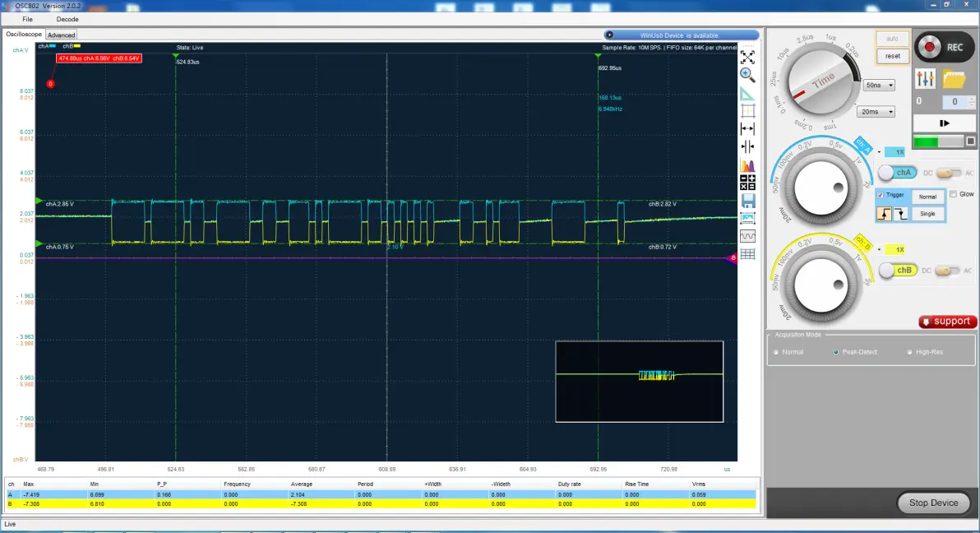The width and height of the screenshot is (980, 533).
Task: Click the reset button
Action: click(892, 56)
